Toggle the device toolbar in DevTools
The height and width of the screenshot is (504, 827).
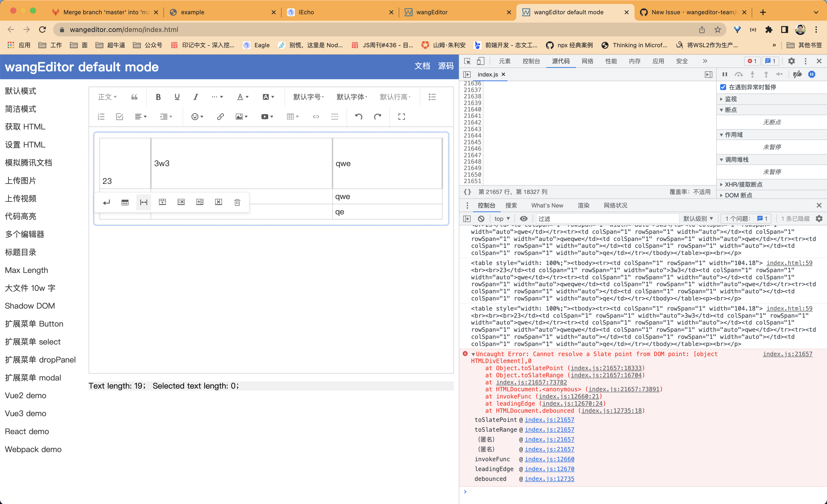481,61
